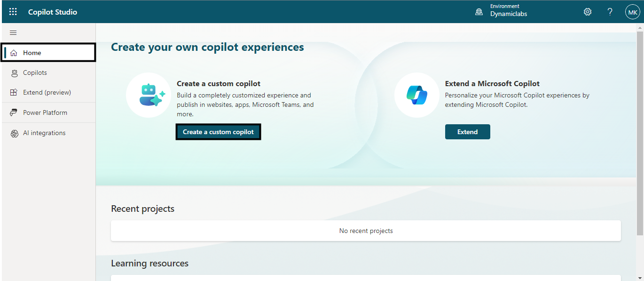644x281 pixels.
Task: Collapse the navigation pane with the hamburger icon
Action: click(13, 32)
